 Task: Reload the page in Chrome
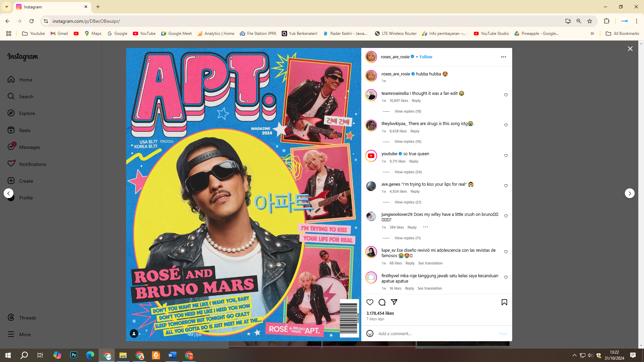pyautogui.click(x=32, y=21)
